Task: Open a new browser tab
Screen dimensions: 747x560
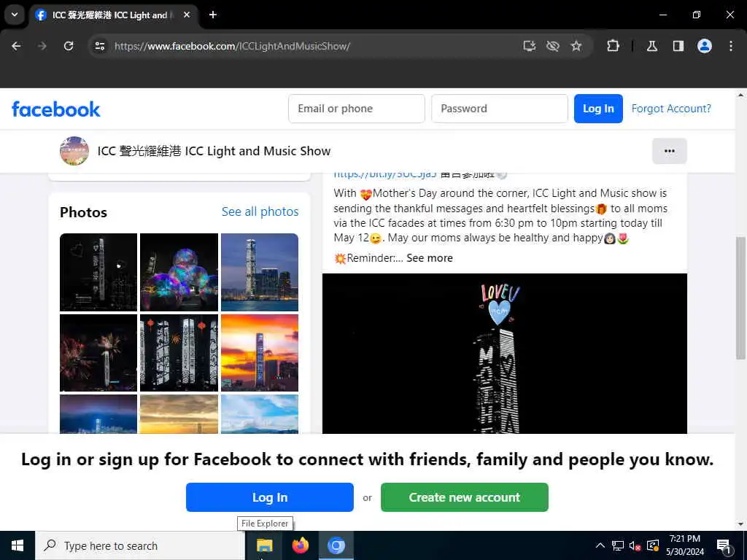Action: (213, 15)
